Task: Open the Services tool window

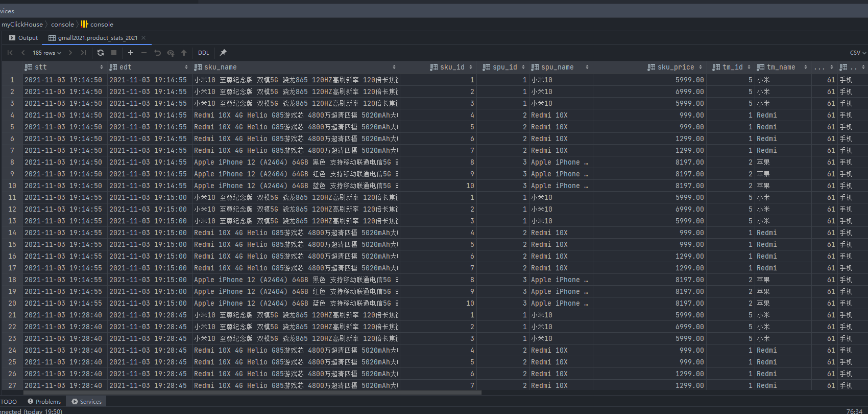Action: coord(87,402)
